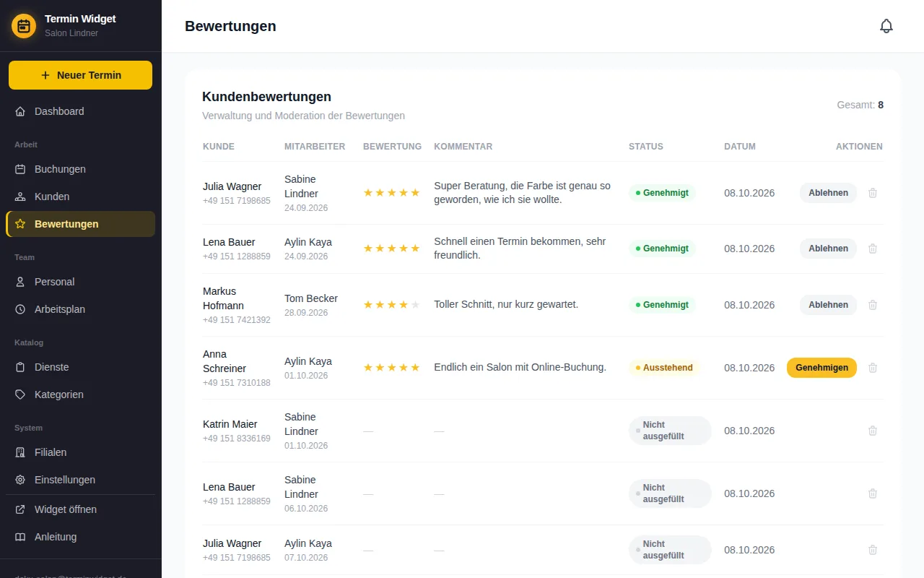Click employee name Tom Becker
This screenshot has height=578, width=924.
tap(311, 298)
